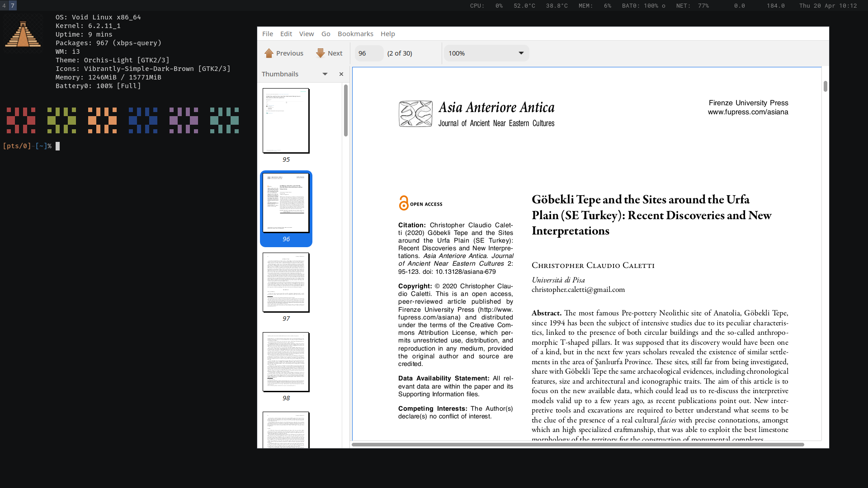This screenshot has height=488, width=868.
Task: Click the 'Citation:' heading in the document
Action: pyautogui.click(x=412, y=225)
